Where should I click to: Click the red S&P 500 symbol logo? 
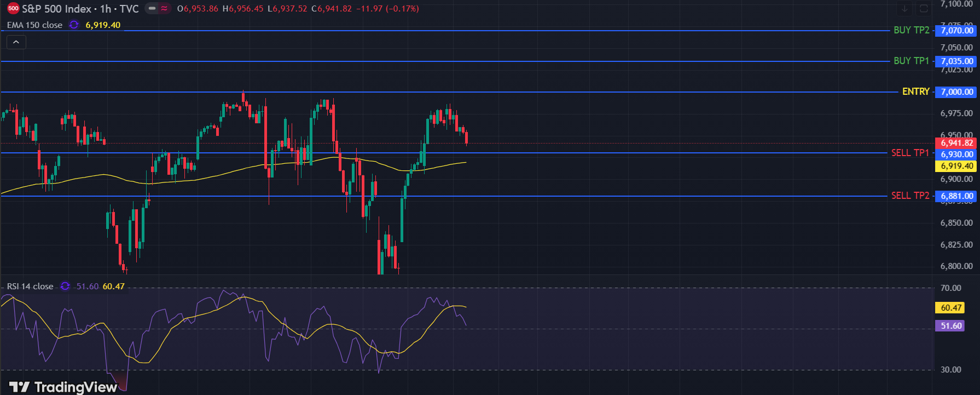point(13,9)
